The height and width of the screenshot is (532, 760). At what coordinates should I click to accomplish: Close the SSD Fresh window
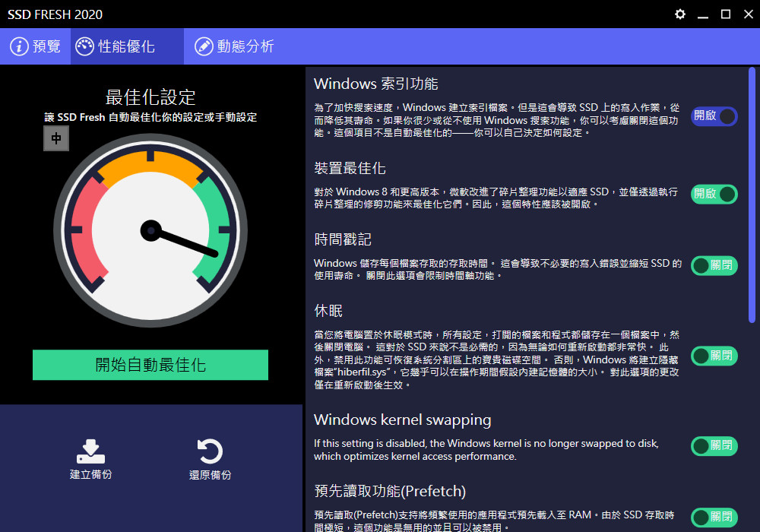[x=749, y=14]
